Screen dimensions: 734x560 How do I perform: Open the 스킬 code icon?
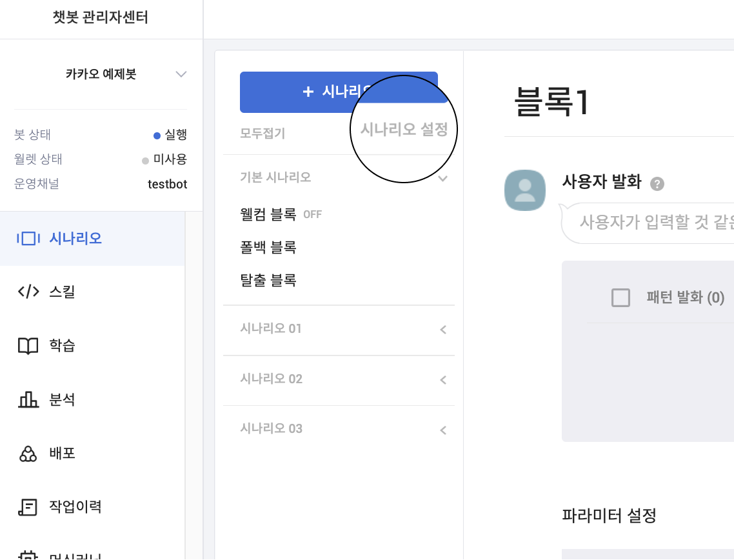coord(28,292)
